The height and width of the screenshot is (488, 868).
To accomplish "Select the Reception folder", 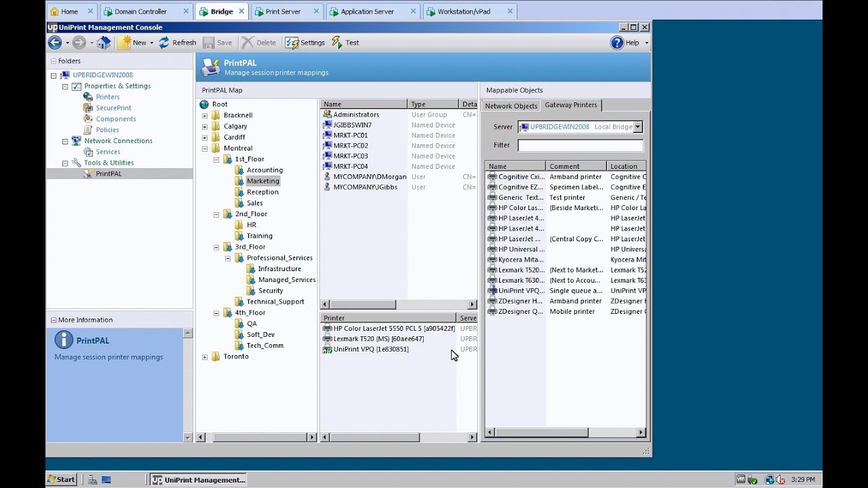I will click(262, 192).
